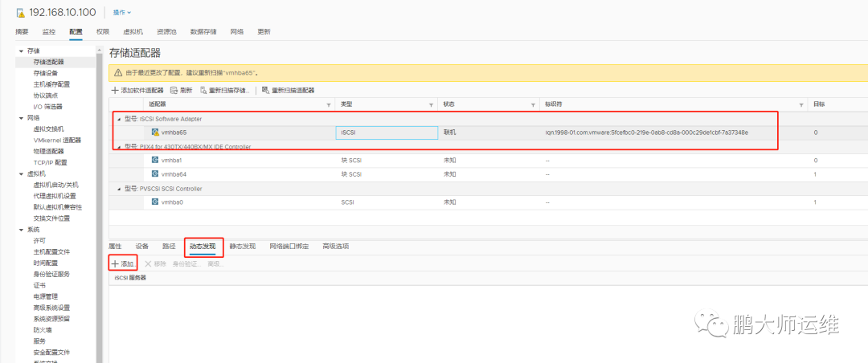Image resolution: width=868 pixels, height=363 pixels.
Task: Collapse the 存储 section in sidebar
Action: click(x=21, y=51)
